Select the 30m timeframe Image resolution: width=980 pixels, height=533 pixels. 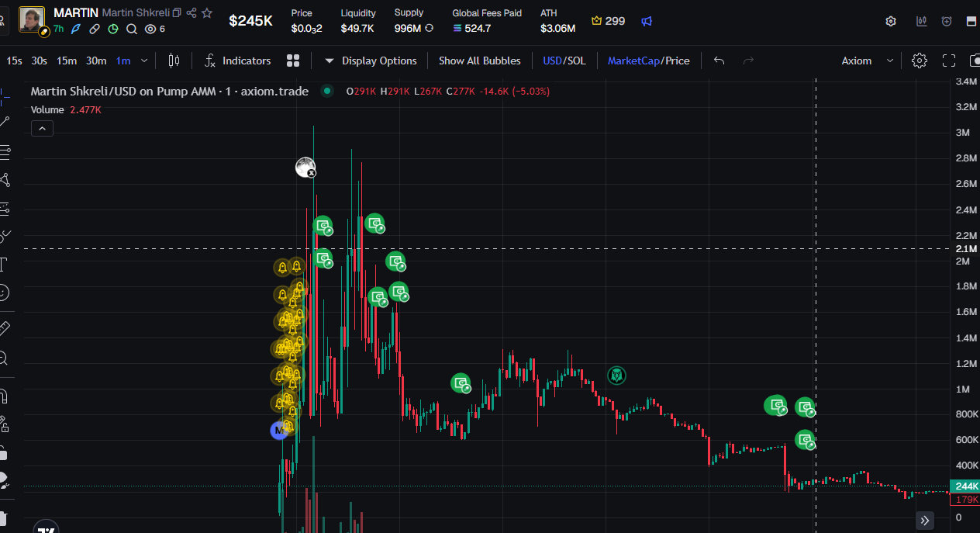tap(96, 61)
